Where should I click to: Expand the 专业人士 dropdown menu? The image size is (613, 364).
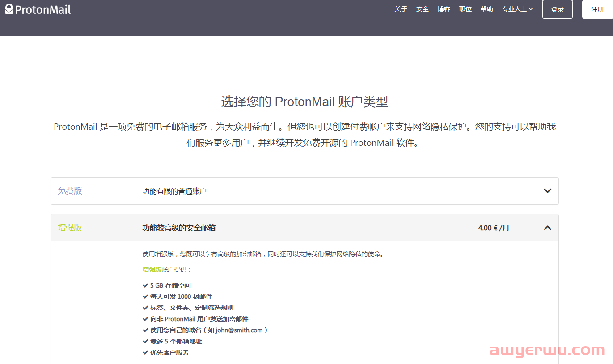517,9
